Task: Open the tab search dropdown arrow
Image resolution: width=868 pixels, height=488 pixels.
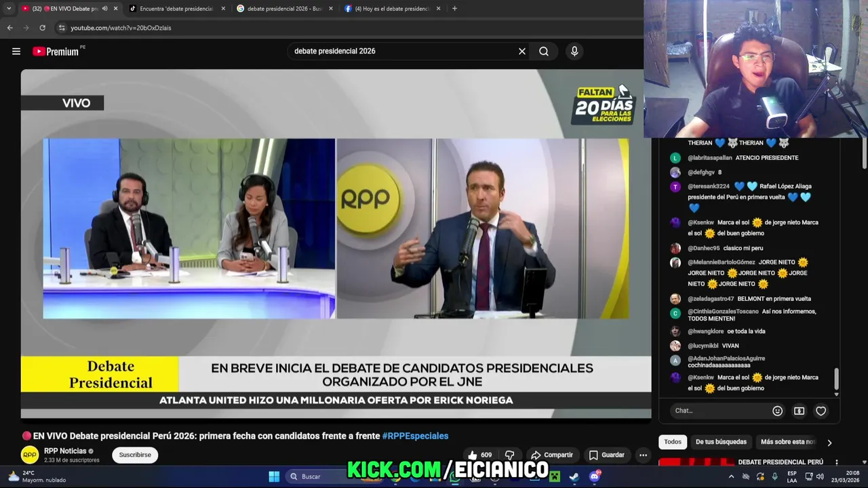Action: click(x=9, y=9)
